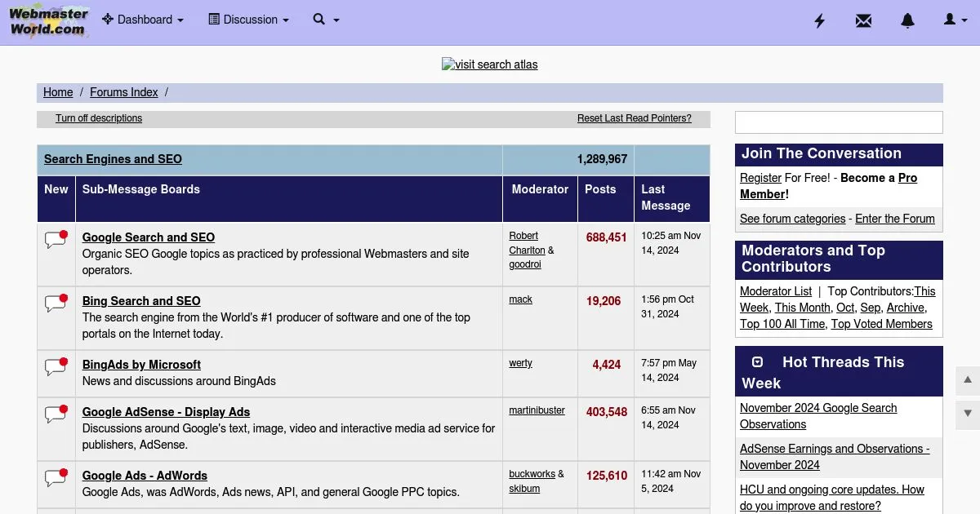
Task: Open Google Ads - AdWords board
Action: click(x=145, y=476)
